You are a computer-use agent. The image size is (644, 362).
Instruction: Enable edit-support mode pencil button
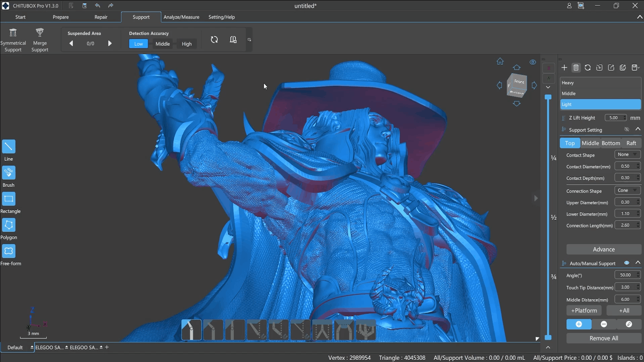(629, 324)
